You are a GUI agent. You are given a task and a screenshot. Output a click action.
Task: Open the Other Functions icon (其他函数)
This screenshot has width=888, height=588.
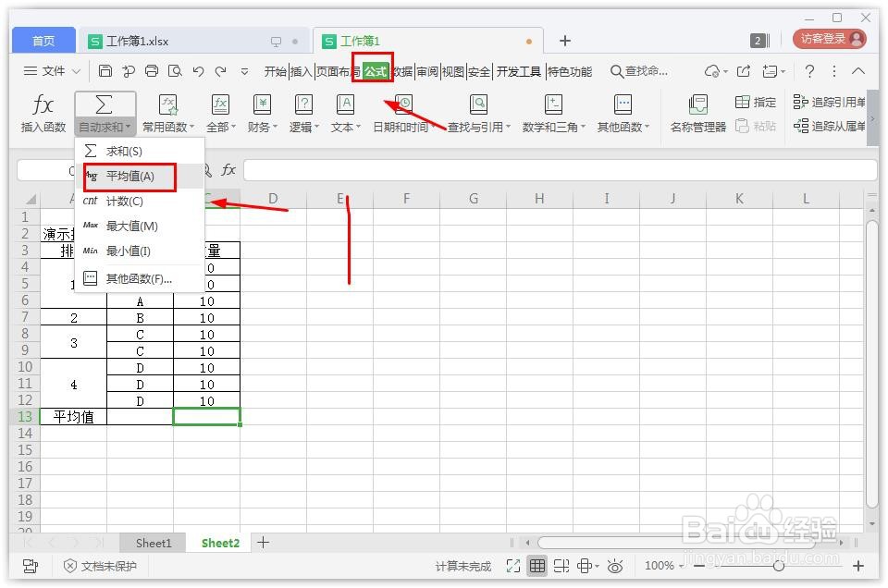pyautogui.click(x=623, y=104)
